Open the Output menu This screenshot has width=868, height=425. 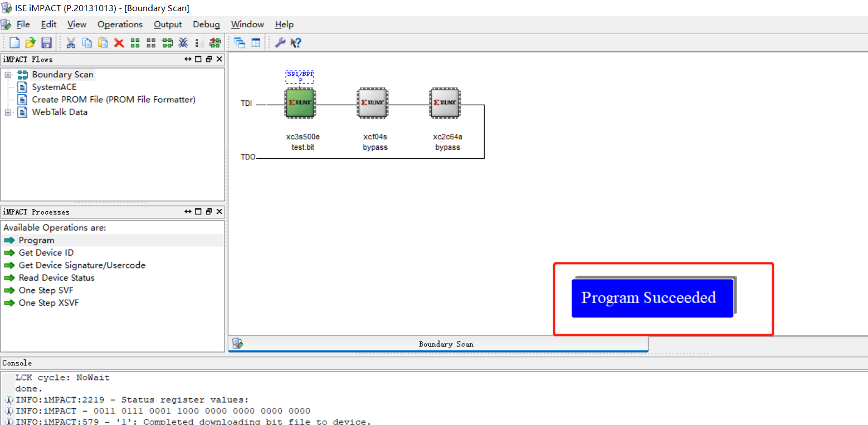pyautogui.click(x=168, y=25)
